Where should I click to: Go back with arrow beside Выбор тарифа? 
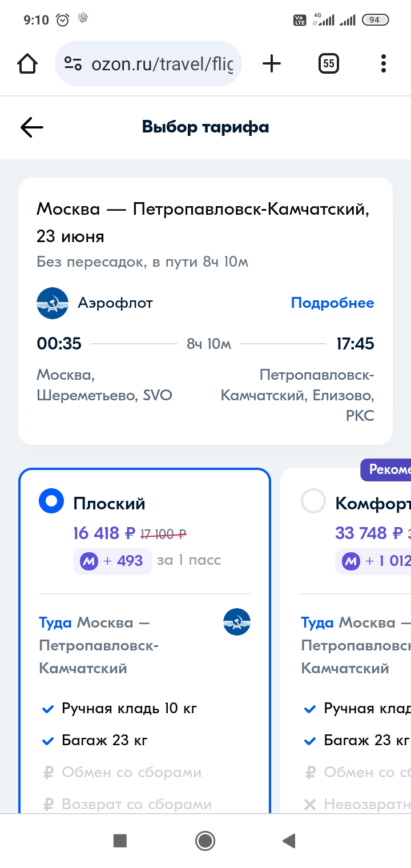click(x=32, y=127)
